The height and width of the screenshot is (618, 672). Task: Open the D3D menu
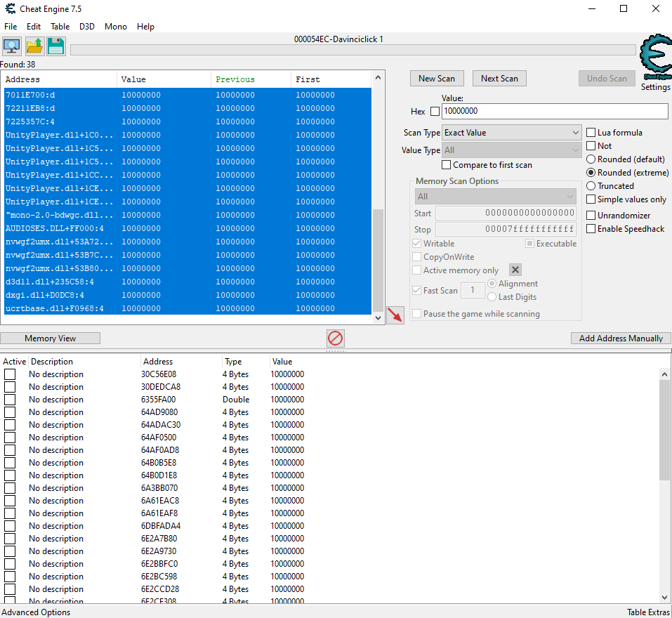coord(87,27)
